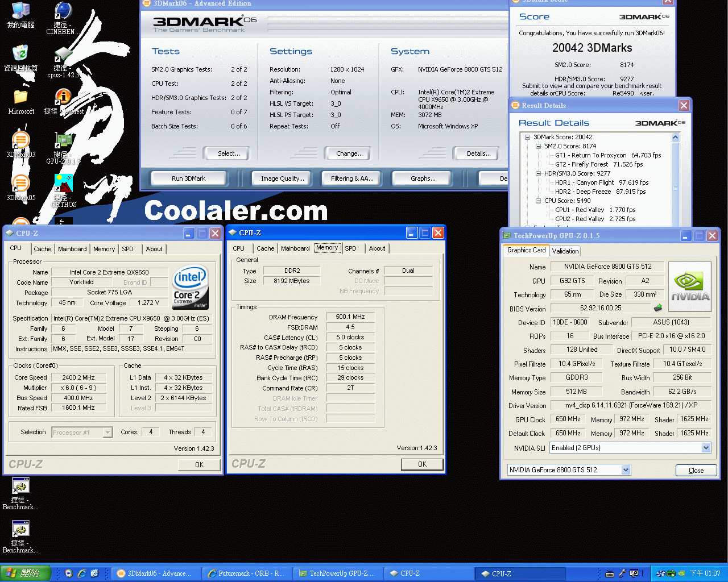Launch the cpuz-1.42.3 desktop shortcut
The height and width of the screenshot is (582, 728).
pyautogui.click(x=62, y=61)
